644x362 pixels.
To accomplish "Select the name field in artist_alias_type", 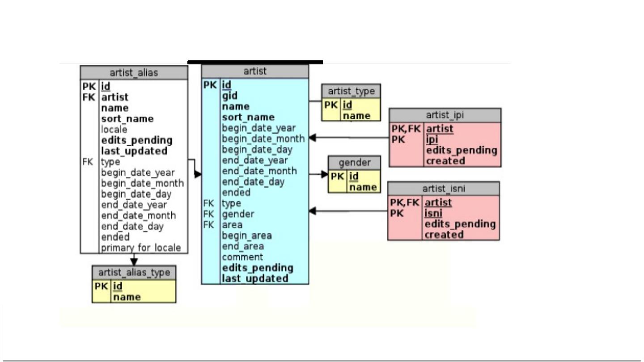I will pyautogui.click(x=127, y=297).
